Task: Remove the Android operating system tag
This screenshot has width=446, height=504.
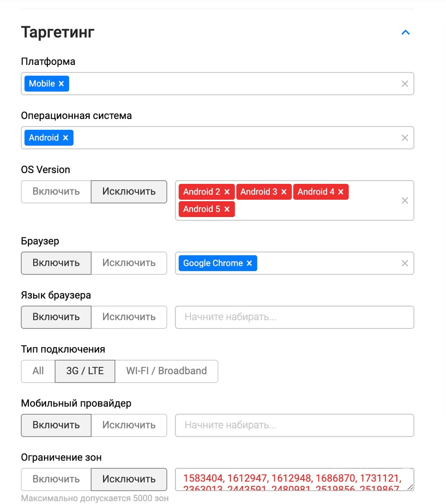Action: [66, 138]
